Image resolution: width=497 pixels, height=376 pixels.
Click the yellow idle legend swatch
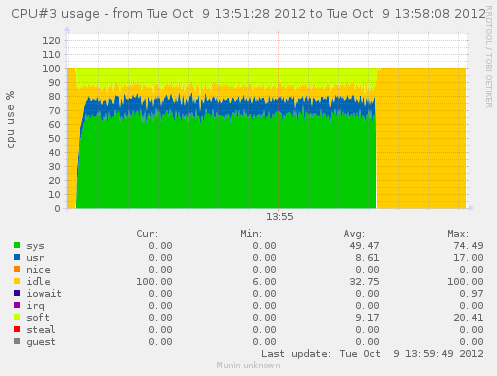point(17,281)
